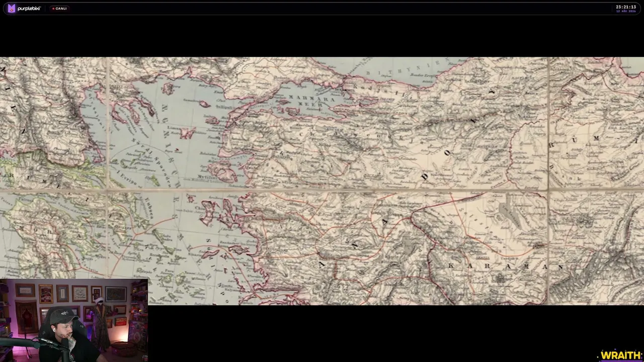Click the 23:21:13 stream clock
Image resolution: width=644 pixels, height=362 pixels.
click(626, 7)
